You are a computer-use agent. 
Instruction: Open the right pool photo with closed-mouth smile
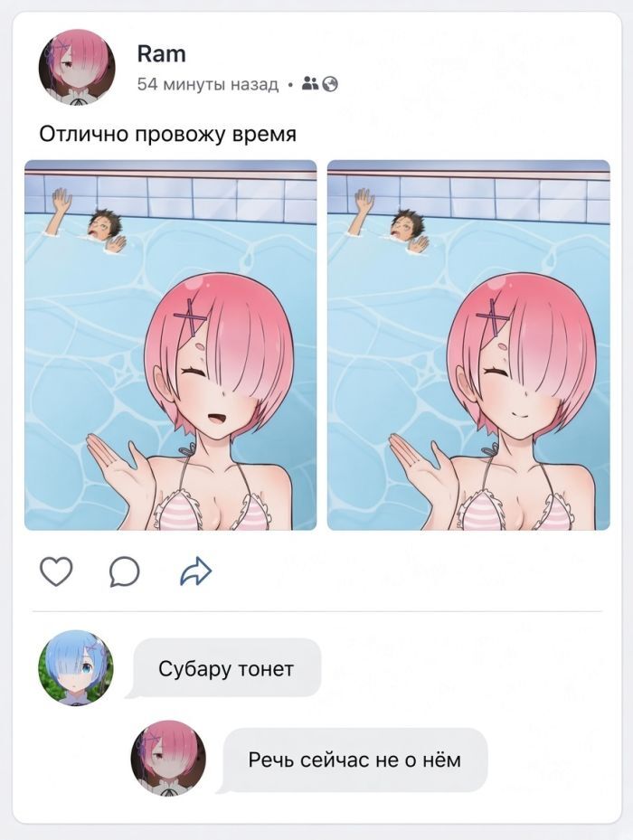point(468,345)
